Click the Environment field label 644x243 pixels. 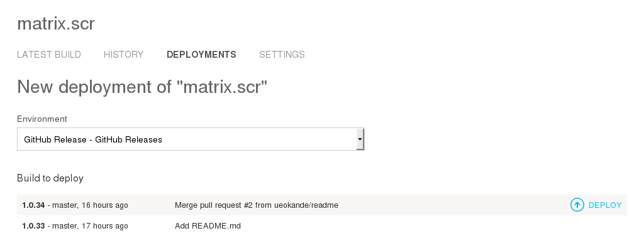point(42,119)
